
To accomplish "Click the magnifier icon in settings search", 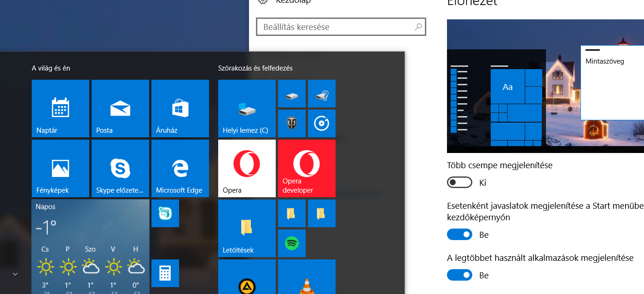I will click(x=418, y=27).
